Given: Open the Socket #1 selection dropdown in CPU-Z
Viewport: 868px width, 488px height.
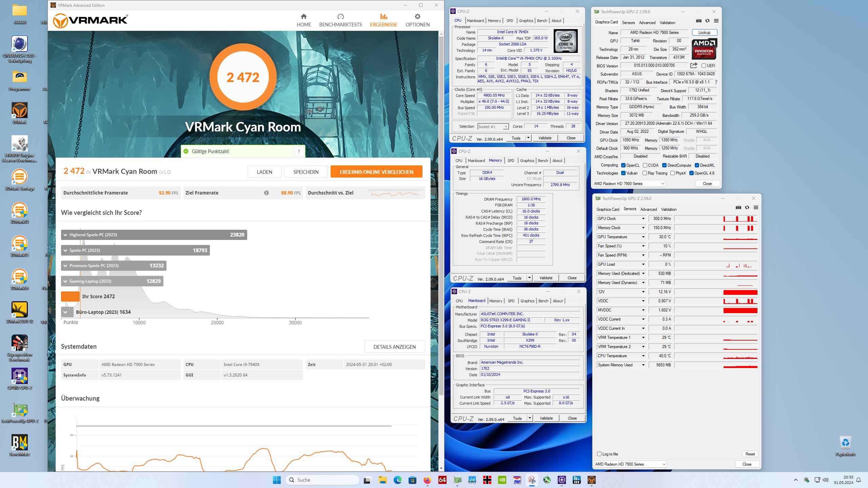Looking at the screenshot, I should (x=493, y=126).
